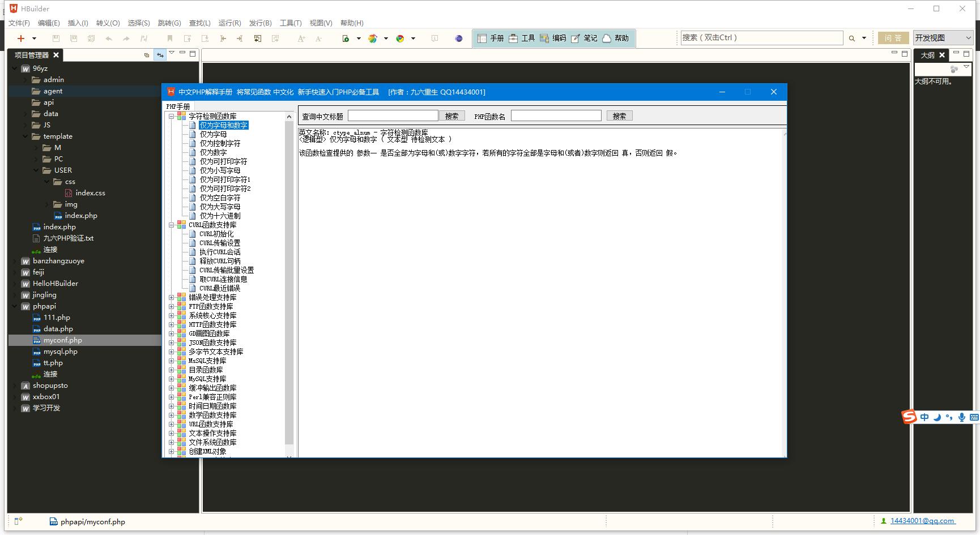
Task: Open the 工具(T) menu
Action: (290, 23)
